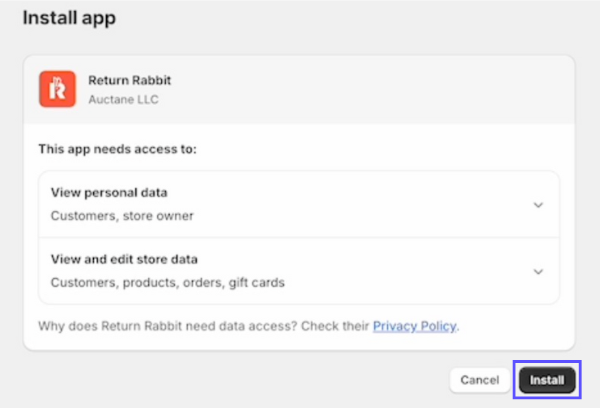Click the Return Rabbit app icon
The width and height of the screenshot is (600, 408).
tap(59, 89)
